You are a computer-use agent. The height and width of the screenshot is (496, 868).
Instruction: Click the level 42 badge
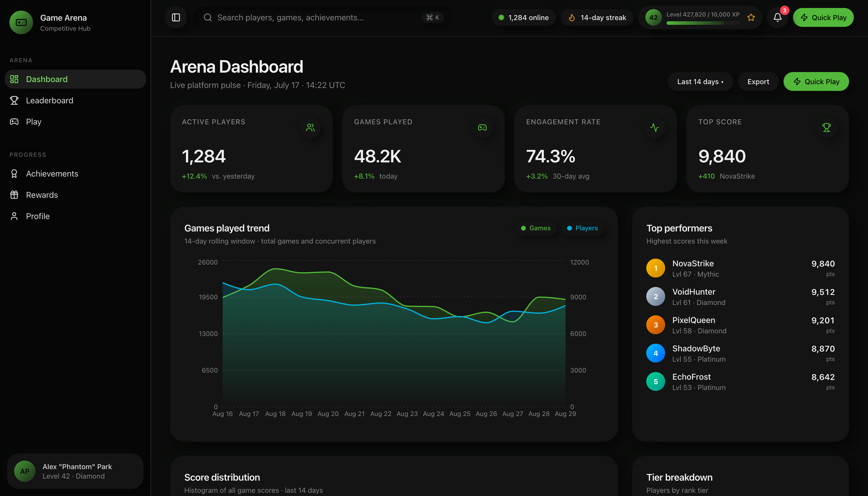[653, 17]
